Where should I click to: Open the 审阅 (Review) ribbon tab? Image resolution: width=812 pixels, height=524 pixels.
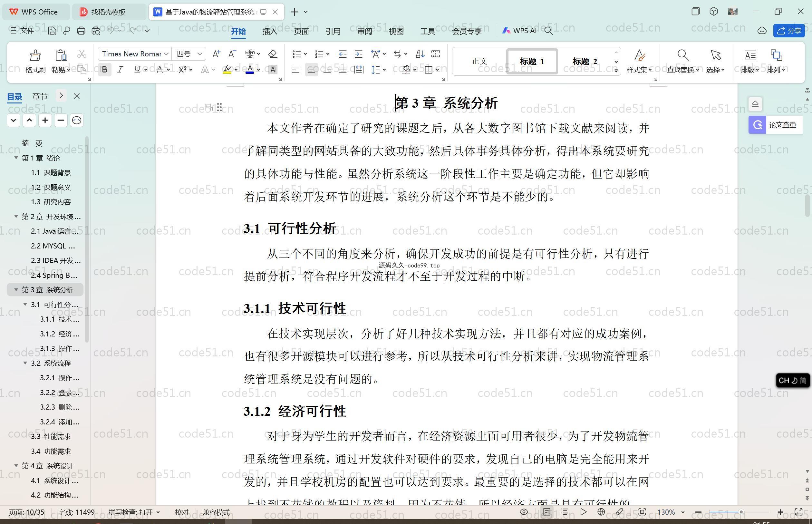365,31
